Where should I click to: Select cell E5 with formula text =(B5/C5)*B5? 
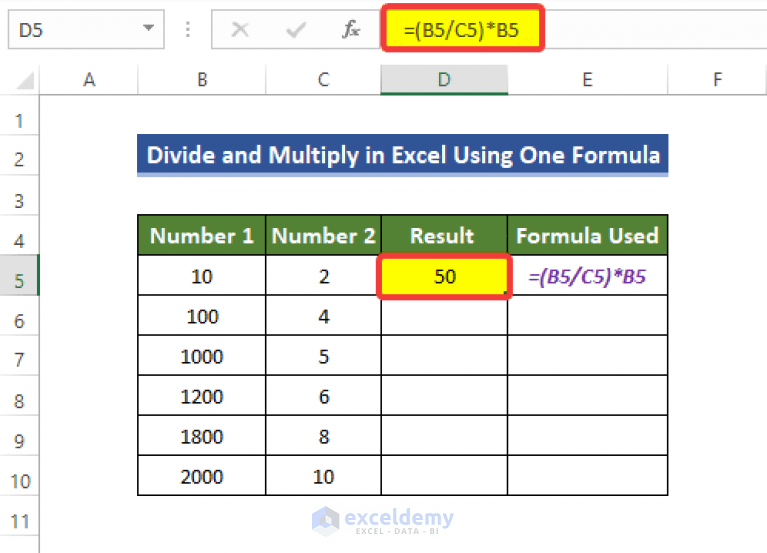pyautogui.click(x=587, y=276)
